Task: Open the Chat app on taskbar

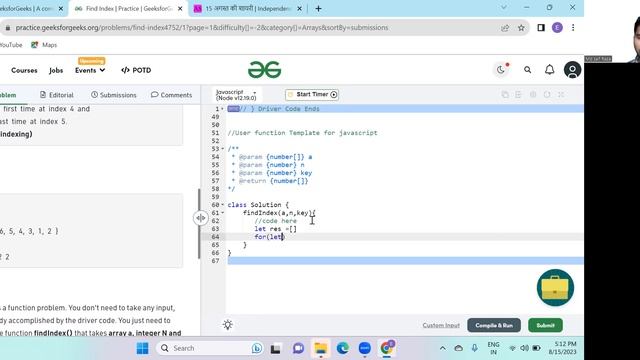Action: pyautogui.click(x=298, y=348)
